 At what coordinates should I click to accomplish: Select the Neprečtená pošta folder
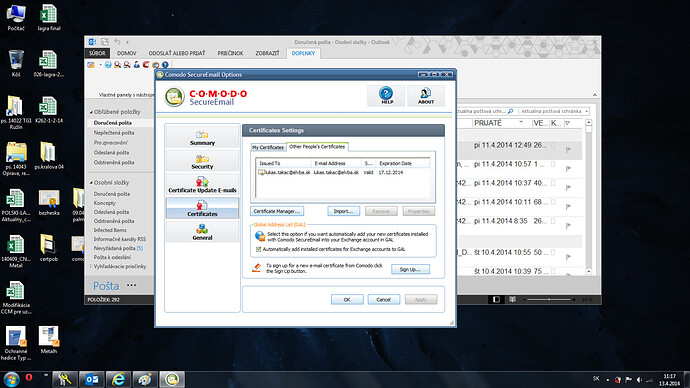[x=114, y=132]
